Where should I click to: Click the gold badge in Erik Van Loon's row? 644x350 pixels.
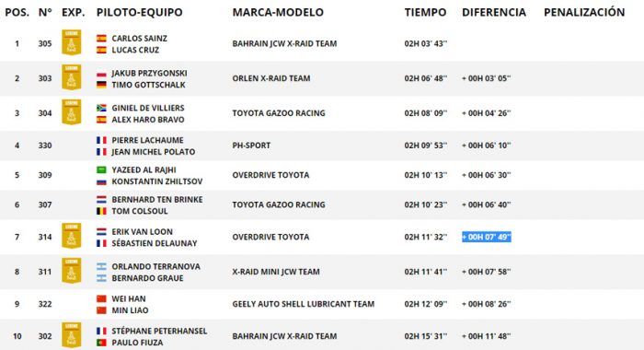(72, 236)
